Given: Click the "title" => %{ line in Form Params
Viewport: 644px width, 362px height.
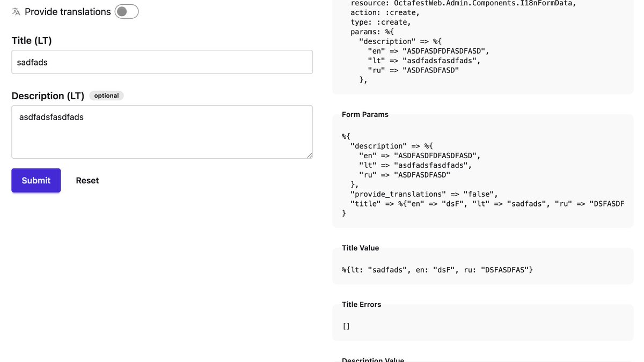Looking at the screenshot, I should click(487, 204).
